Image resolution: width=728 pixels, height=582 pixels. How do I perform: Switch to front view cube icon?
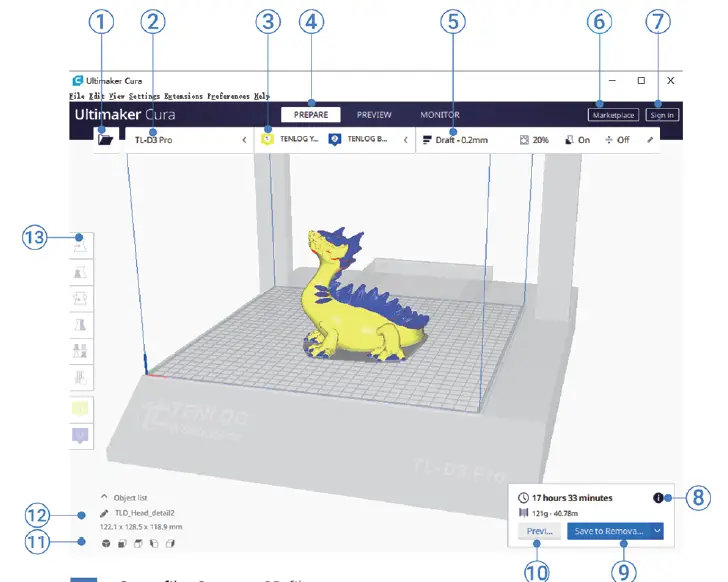tap(122, 543)
